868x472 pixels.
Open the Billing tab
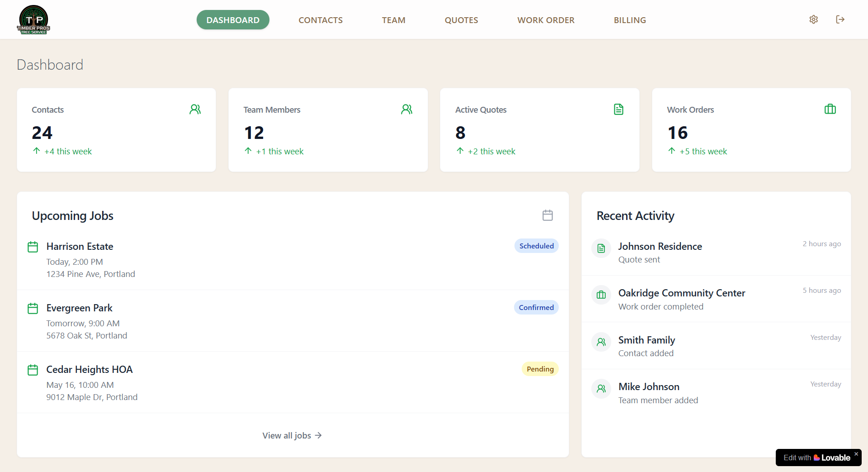click(630, 20)
